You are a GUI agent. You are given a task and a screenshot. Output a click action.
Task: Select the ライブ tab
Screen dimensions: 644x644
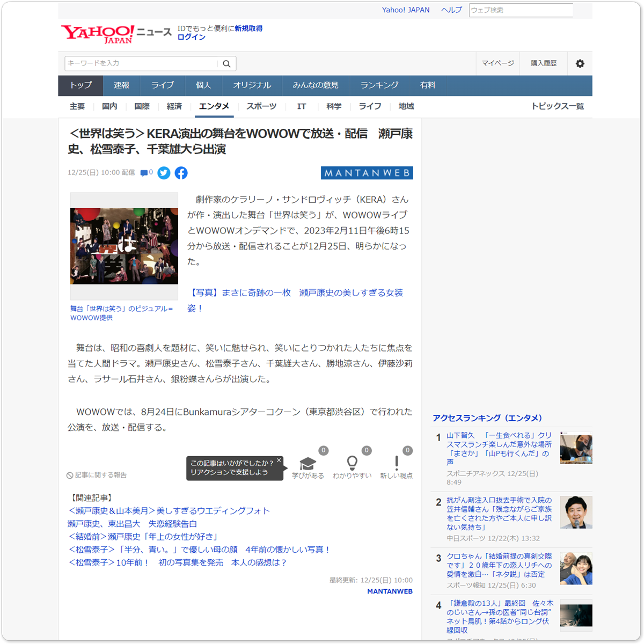(x=163, y=85)
